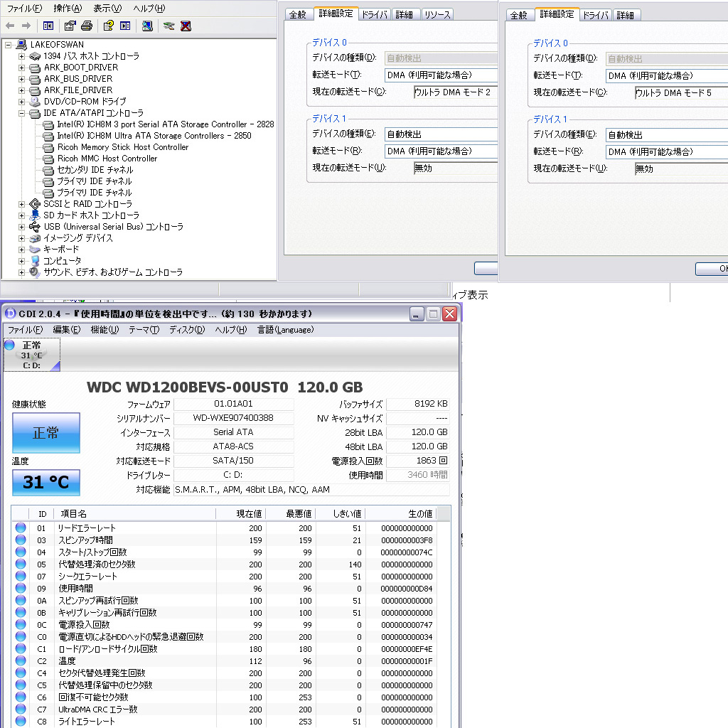
Task: Open the テーマ(T) menu in CDI
Action: tap(144, 330)
